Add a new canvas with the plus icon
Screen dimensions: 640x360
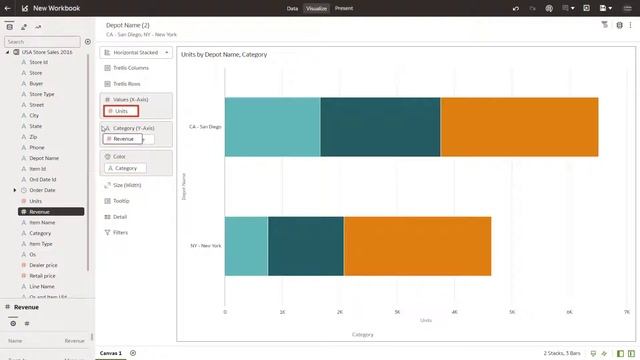tap(133, 353)
